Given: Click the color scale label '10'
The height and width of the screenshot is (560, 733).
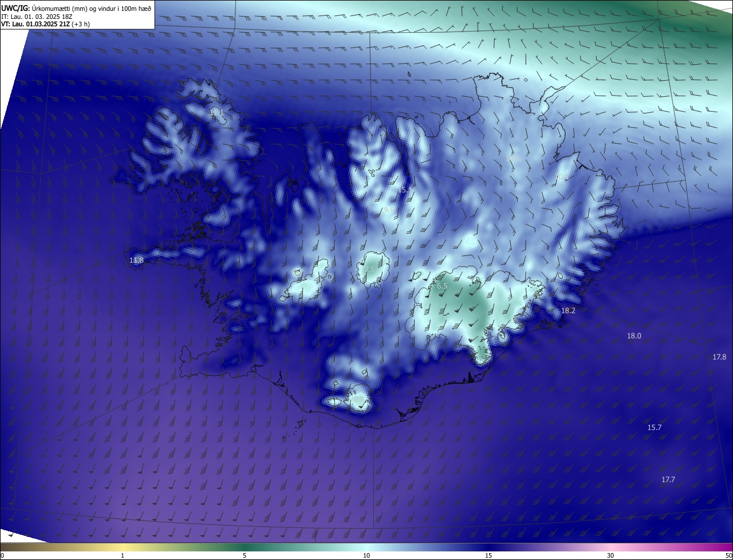Looking at the screenshot, I should pyautogui.click(x=366, y=555).
